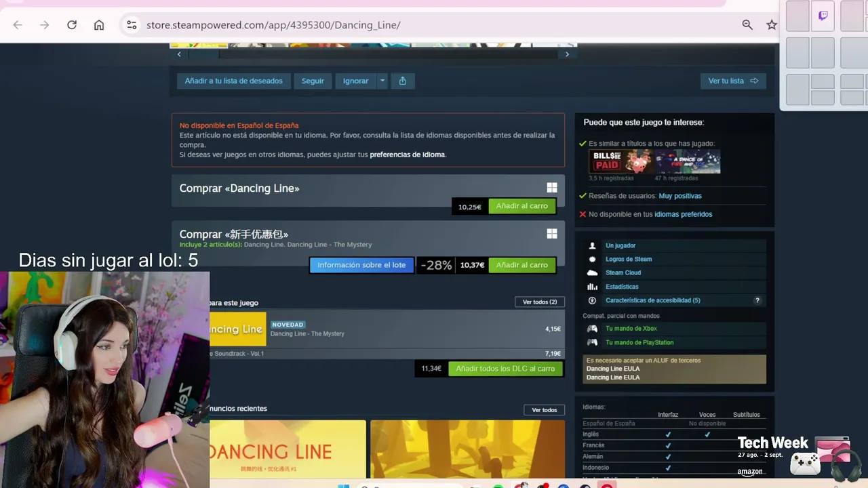Open the red Opera taskbar icon
868x488 pixels.
coord(608,486)
